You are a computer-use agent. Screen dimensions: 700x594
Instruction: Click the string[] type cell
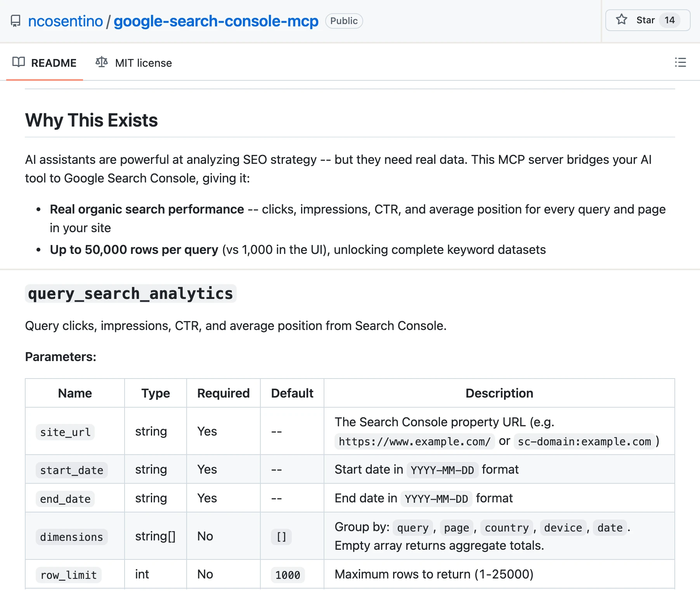[155, 536]
